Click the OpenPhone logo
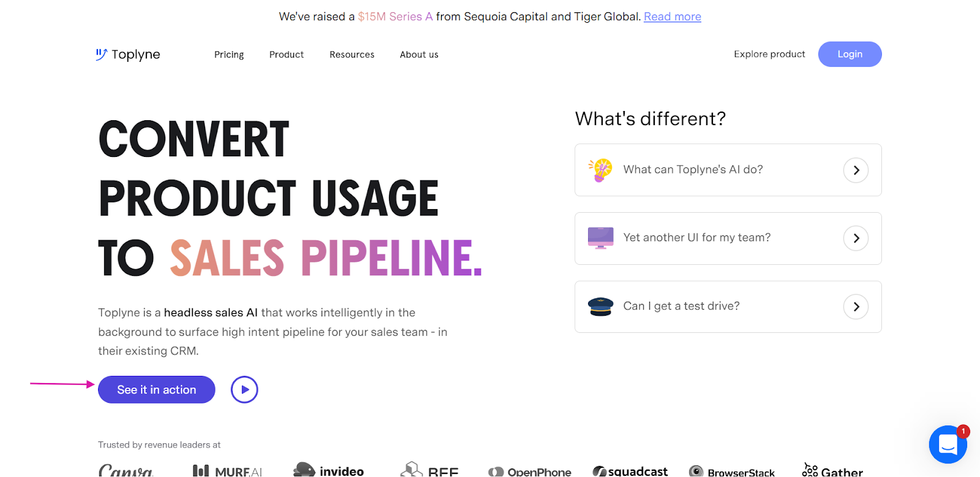Screen dimensions: 980x477 [530, 471]
